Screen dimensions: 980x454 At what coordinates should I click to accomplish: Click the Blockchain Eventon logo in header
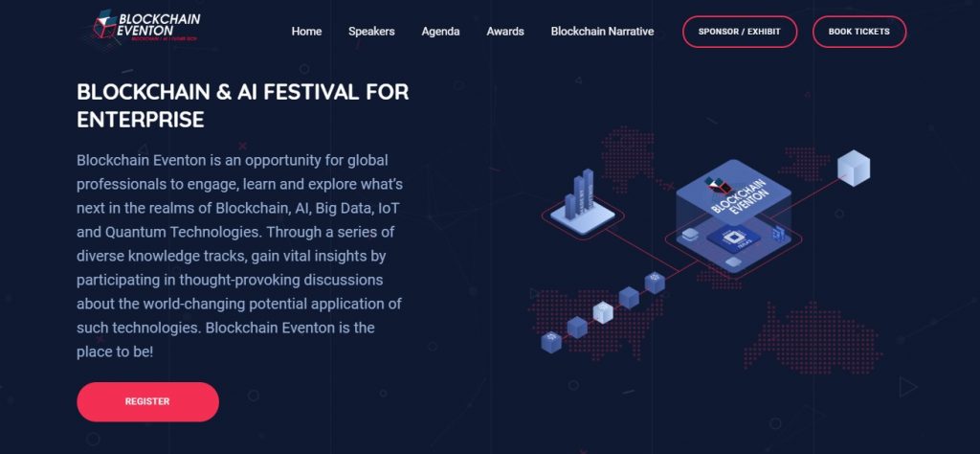pos(147,26)
